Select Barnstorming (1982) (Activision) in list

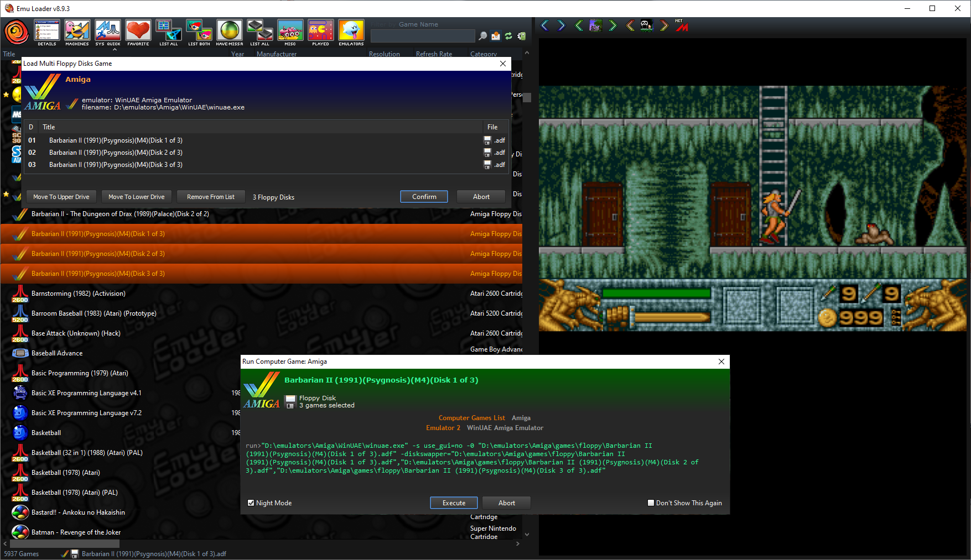coord(79,294)
